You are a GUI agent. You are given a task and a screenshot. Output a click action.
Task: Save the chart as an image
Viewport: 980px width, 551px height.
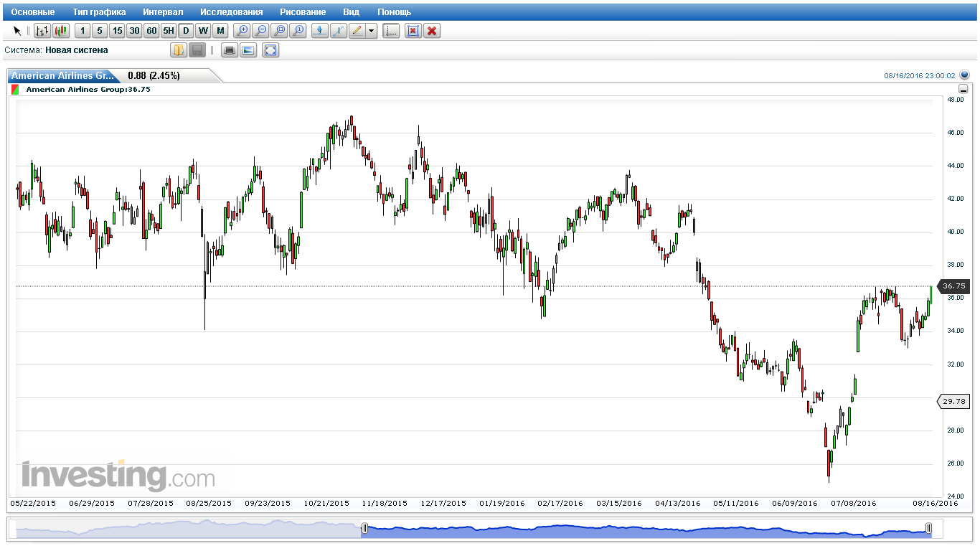click(x=248, y=50)
